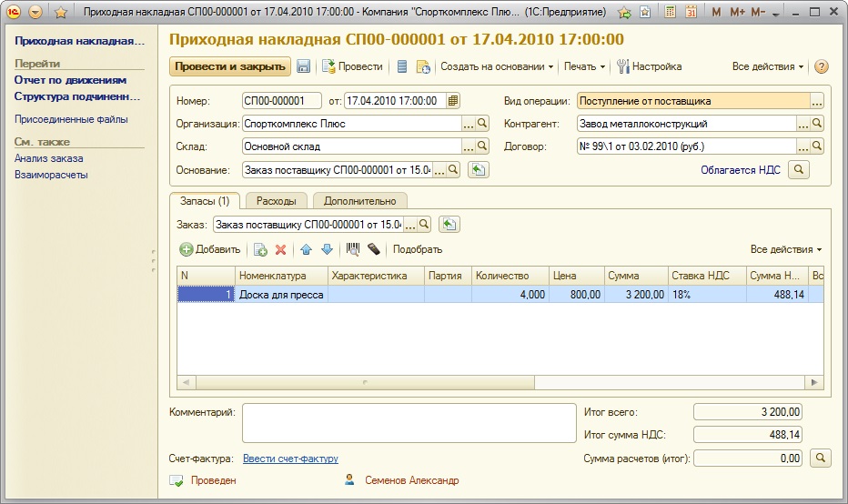The image size is (848, 504).
Task: Click the barcode search icon
Action: pos(353,249)
